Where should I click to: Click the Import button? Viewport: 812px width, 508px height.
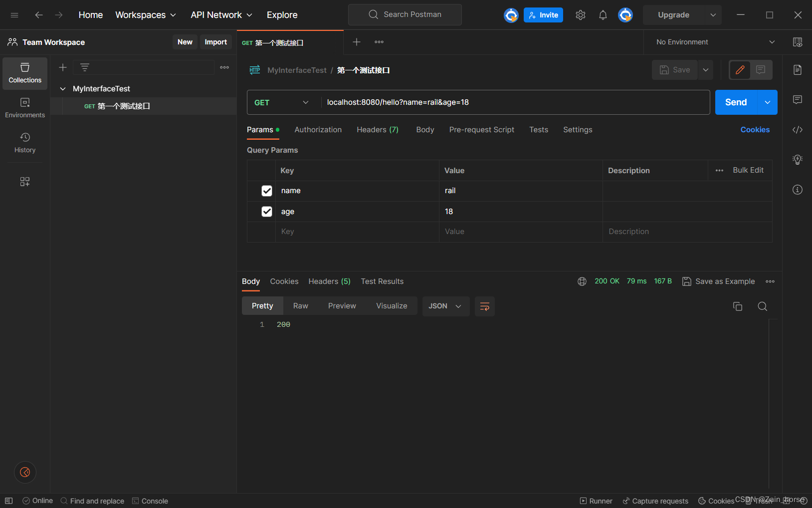[215, 42]
